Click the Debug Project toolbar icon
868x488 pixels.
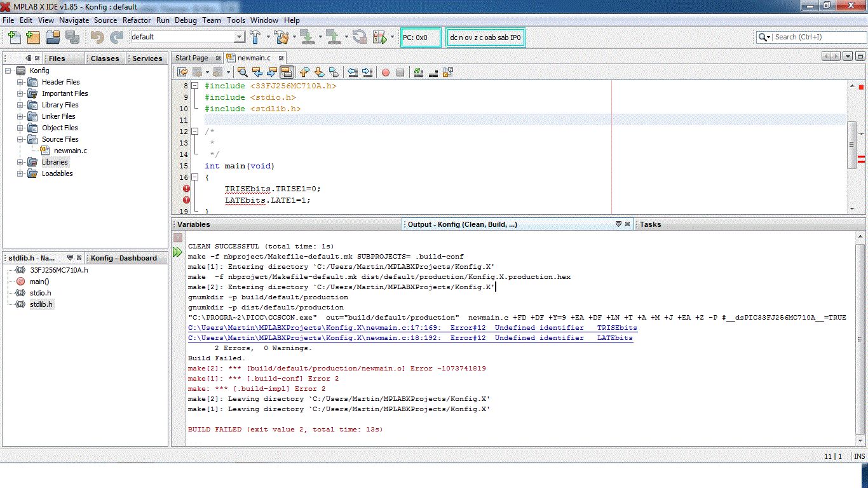tap(379, 37)
